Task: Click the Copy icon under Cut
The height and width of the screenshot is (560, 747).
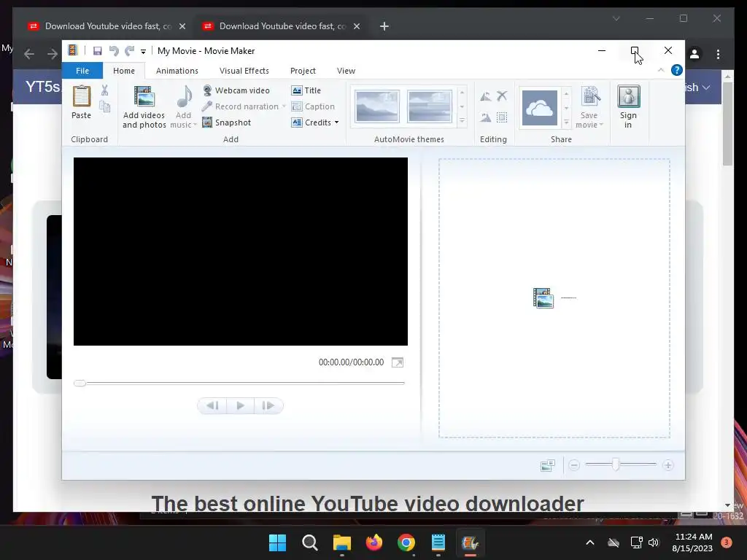Action: tap(104, 106)
